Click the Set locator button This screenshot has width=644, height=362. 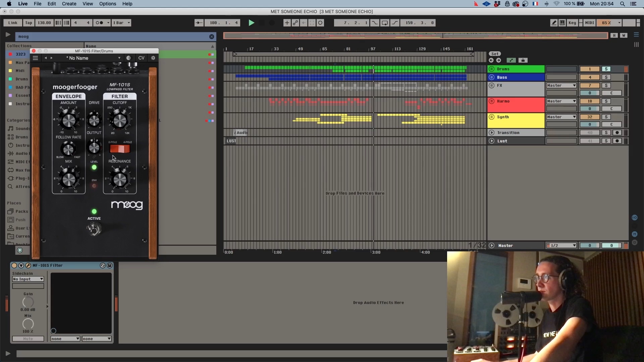click(495, 54)
